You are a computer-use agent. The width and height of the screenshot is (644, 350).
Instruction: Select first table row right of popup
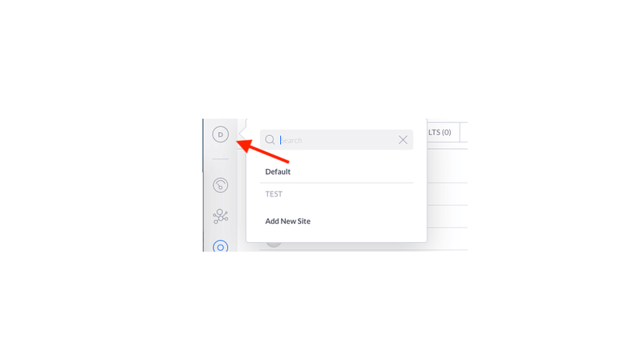[x=448, y=167]
